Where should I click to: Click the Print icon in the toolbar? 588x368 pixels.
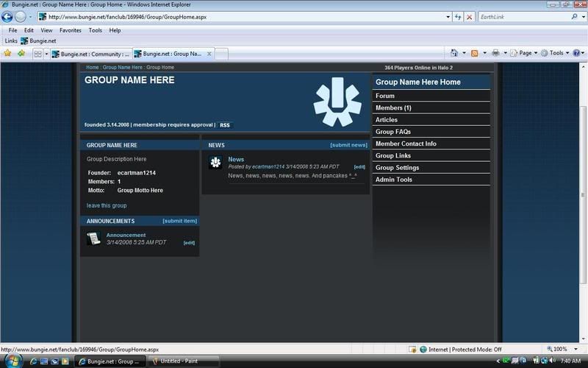495,53
